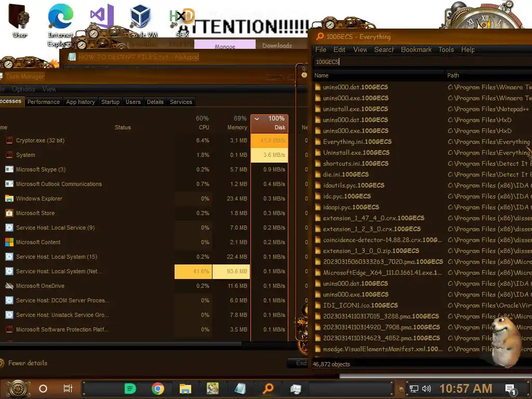Open File Explorer from the taskbar
The width and height of the screenshot is (532, 399).
(x=185, y=389)
